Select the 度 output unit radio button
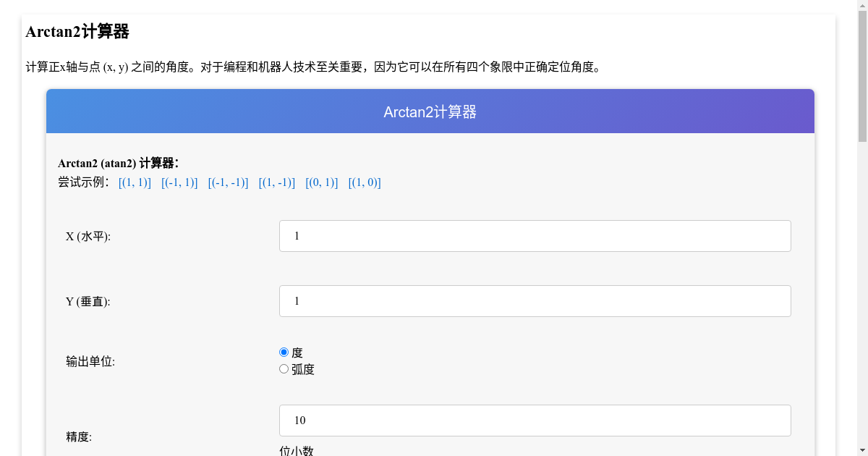Viewport: 868px width, 456px height. pos(284,352)
